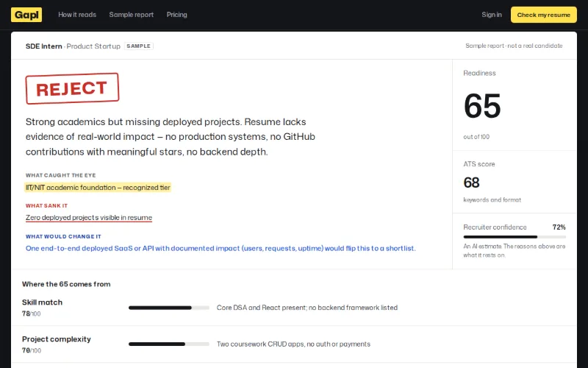
Task: Click the AI estimate disclaimer text
Action: [514, 251]
